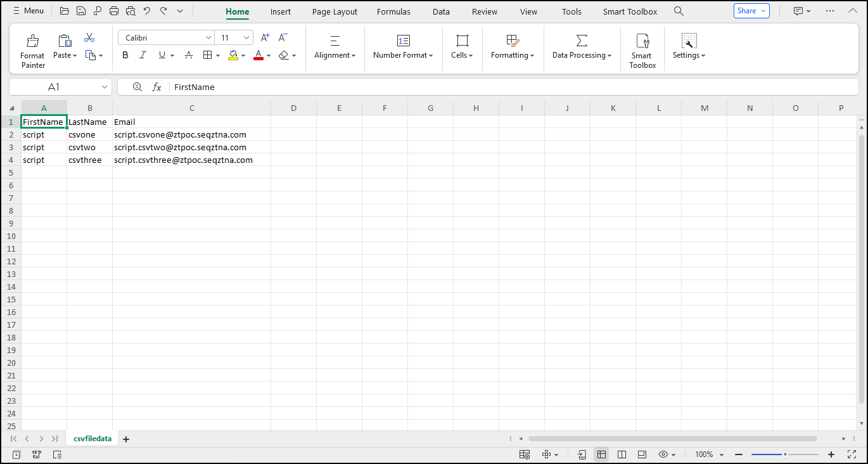Toggle Italic formatting
This screenshot has height=464, width=868.
(143, 56)
